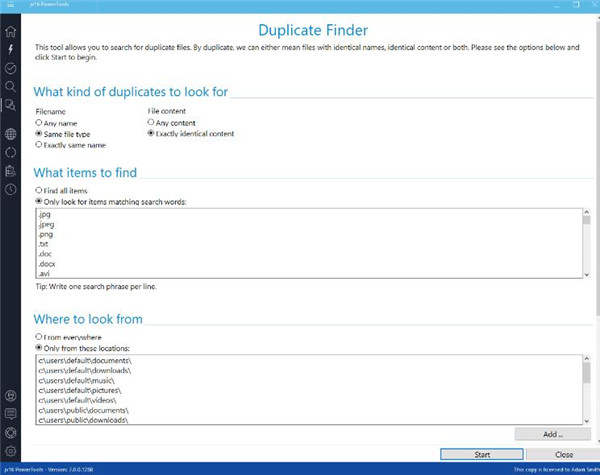The width and height of the screenshot is (600, 475).
Task: Open the settings gear sidebar icon
Action: [x=10, y=451]
